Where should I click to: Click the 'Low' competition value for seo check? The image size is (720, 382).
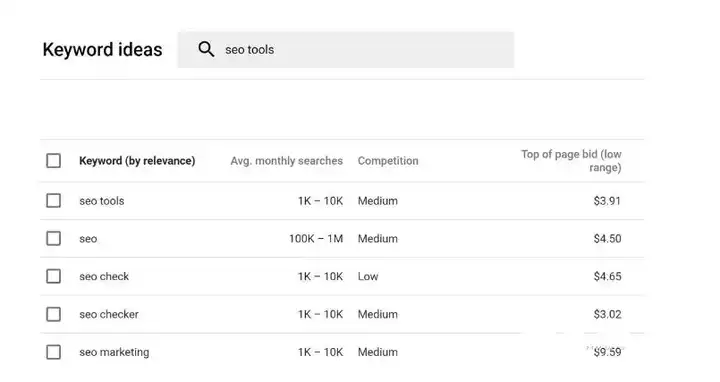pos(368,276)
